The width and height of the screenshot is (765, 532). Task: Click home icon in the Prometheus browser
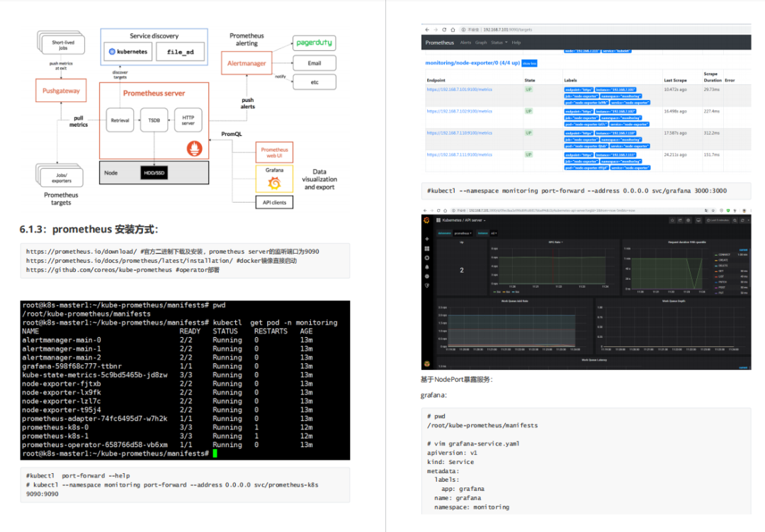[x=453, y=30]
